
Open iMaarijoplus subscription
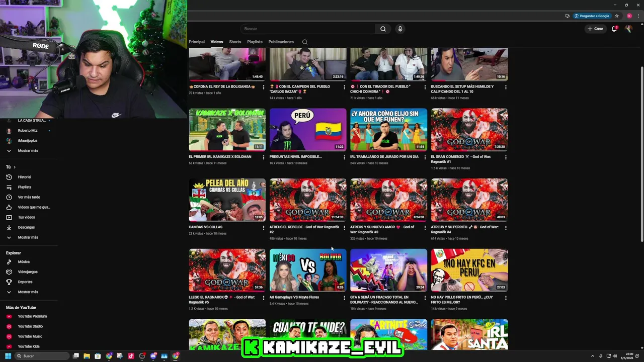click(x=28, y=140)
